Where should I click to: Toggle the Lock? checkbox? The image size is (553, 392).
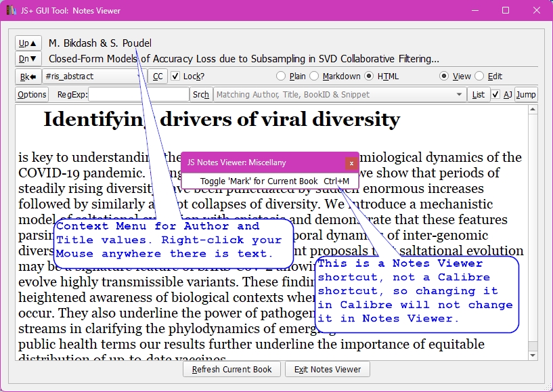[175, 76]
